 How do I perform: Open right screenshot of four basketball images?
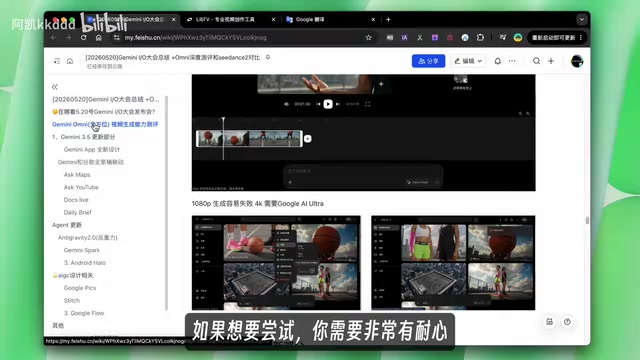coord(453,263)
